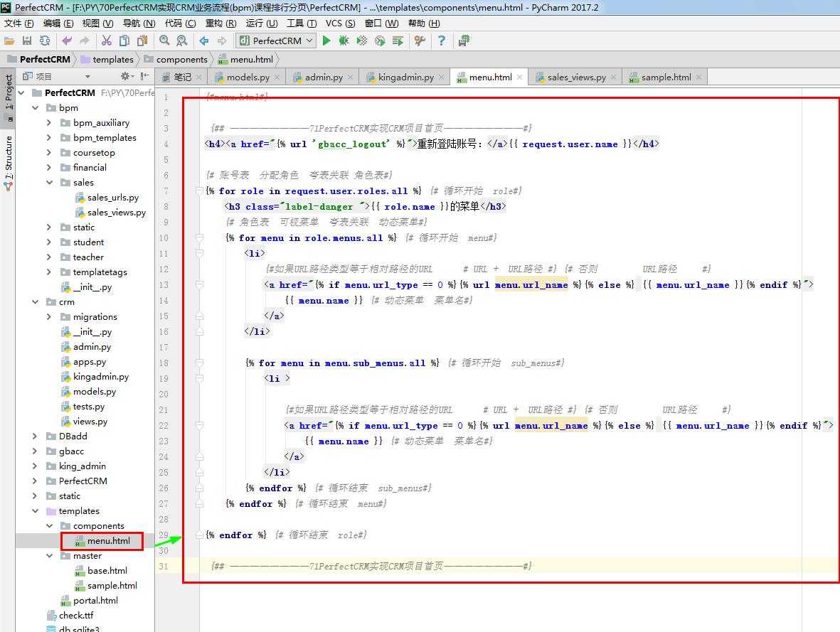Click the Find magnifier icon
This screenshot has width=840, height=632.
[x=164, y=41]
